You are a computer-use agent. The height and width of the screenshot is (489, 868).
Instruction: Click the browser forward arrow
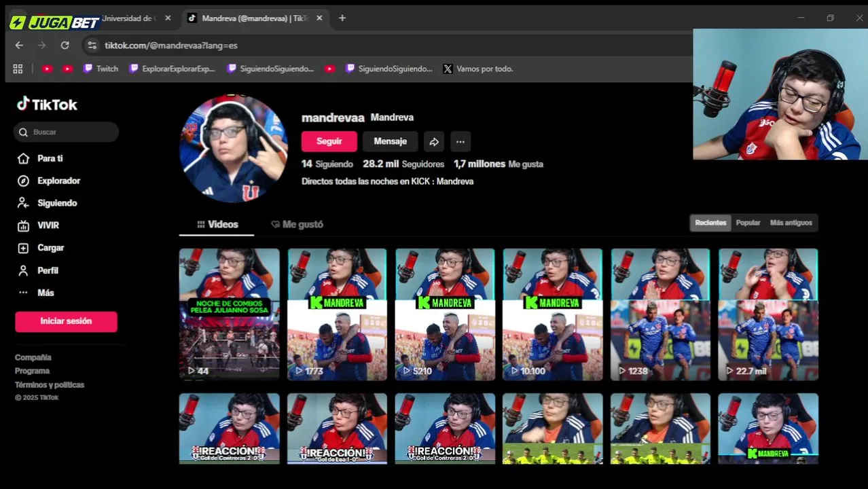tap(42, 46)
